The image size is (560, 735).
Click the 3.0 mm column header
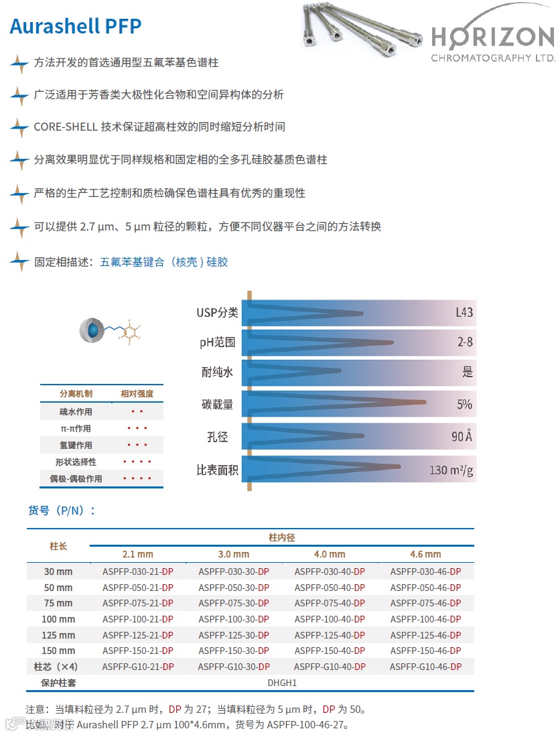pos(234,555)
